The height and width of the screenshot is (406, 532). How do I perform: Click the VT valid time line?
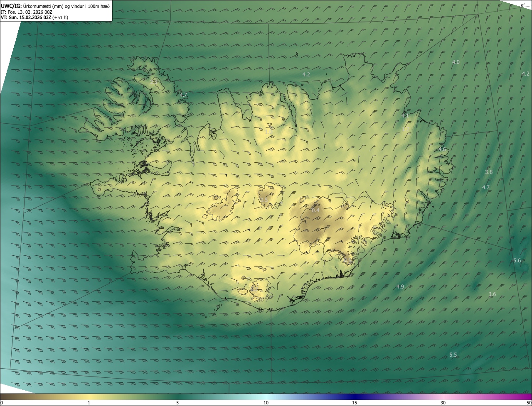coord(34,17)
